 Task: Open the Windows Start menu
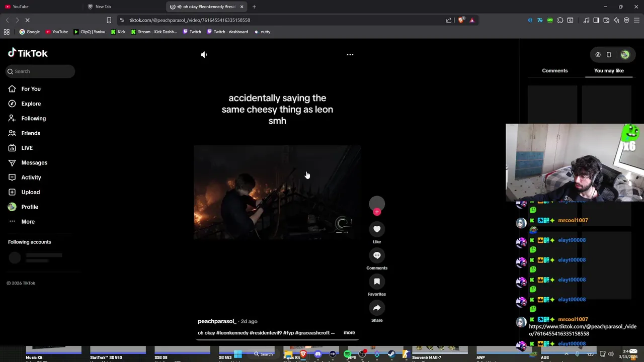pyautogui.click(x=238, y=354)
